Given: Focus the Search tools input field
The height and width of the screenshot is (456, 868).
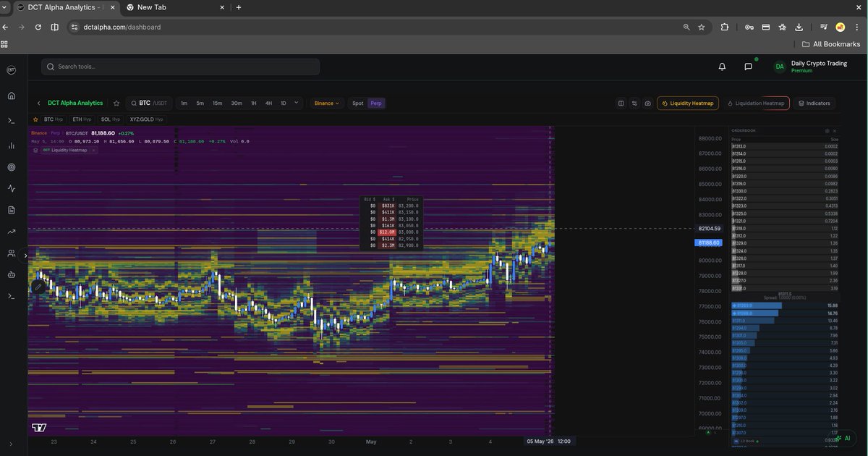Looking at the screenshot, I should 180,67.
